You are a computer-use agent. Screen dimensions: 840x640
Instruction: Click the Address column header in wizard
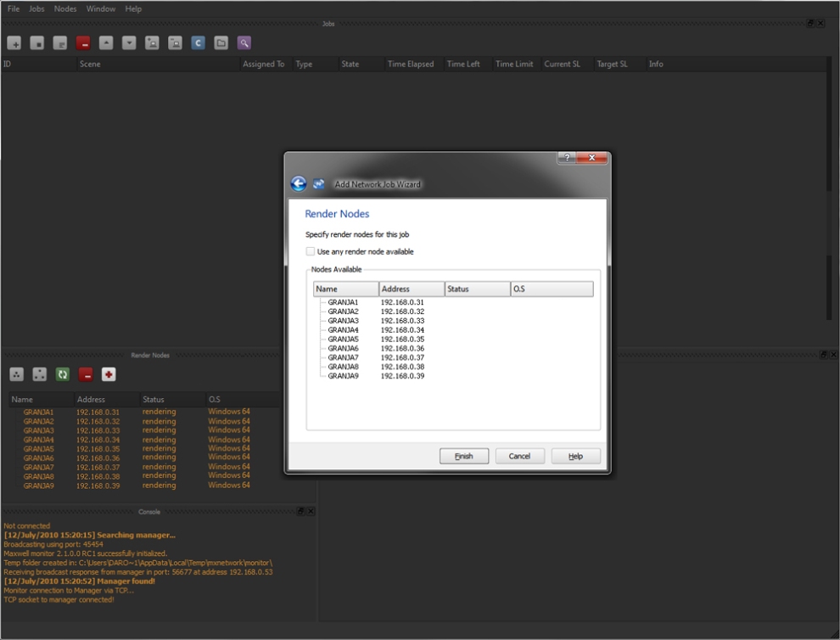412,289
